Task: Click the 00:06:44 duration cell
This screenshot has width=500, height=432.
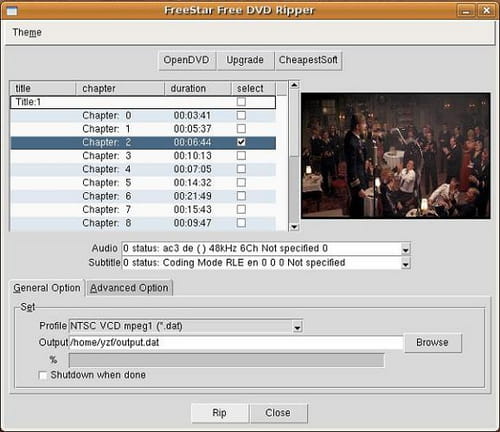Action: pos(192,142)
